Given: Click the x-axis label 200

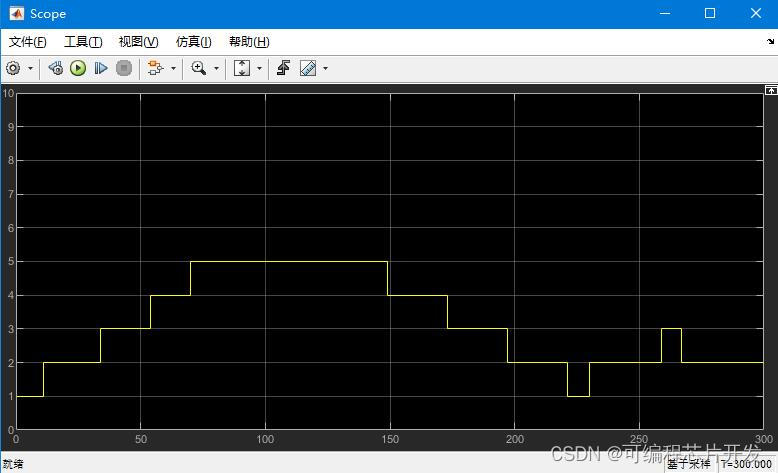Looking at the screenshot, I should (x=515, y=439).
